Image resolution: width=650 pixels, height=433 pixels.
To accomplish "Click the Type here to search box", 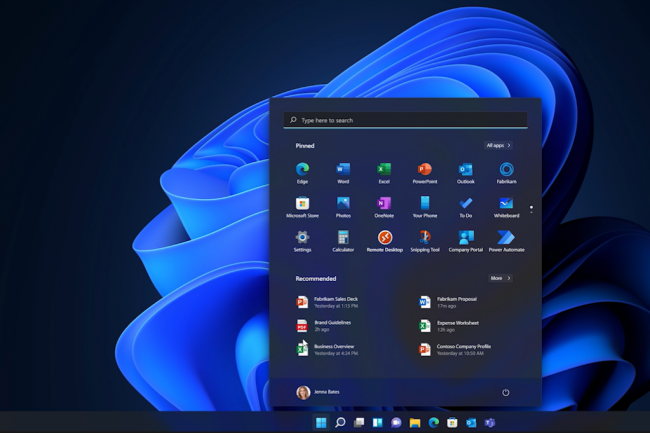I will coord(405,120).
